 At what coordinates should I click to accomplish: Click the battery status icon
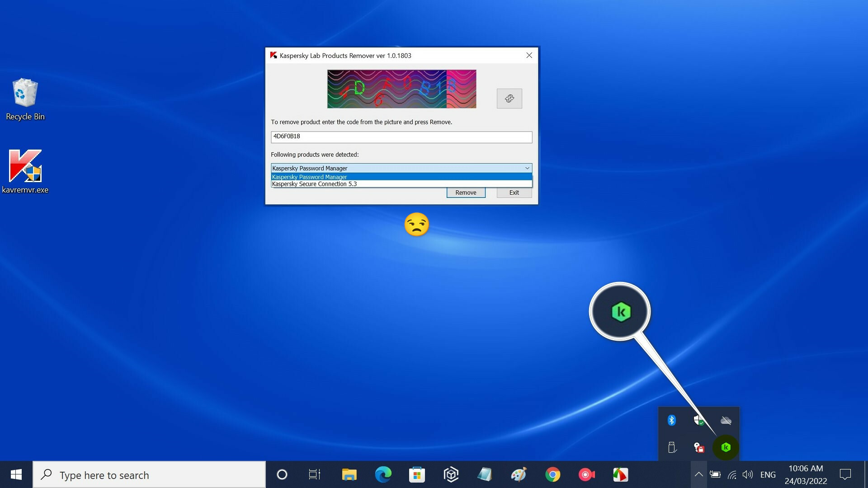715,474
